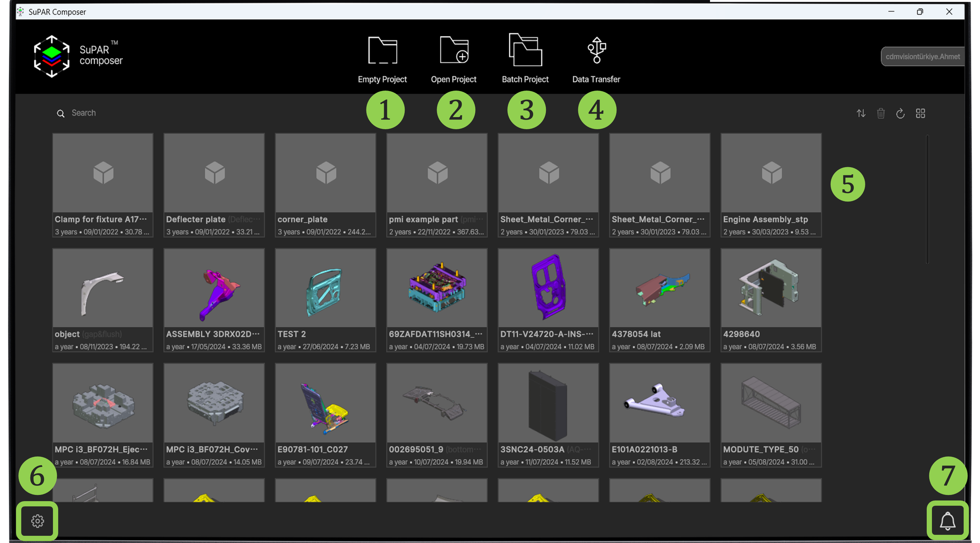Select the TEST 2 project thumbnail
The height and width of the screenshot is (543, 980).
[326, 288]
